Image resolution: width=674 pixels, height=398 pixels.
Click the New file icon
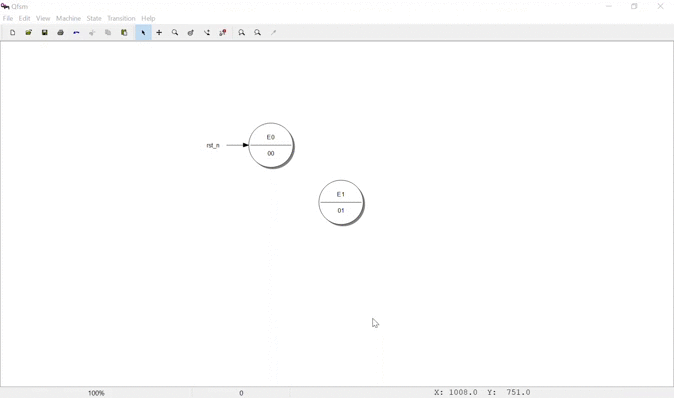point(12,32)
